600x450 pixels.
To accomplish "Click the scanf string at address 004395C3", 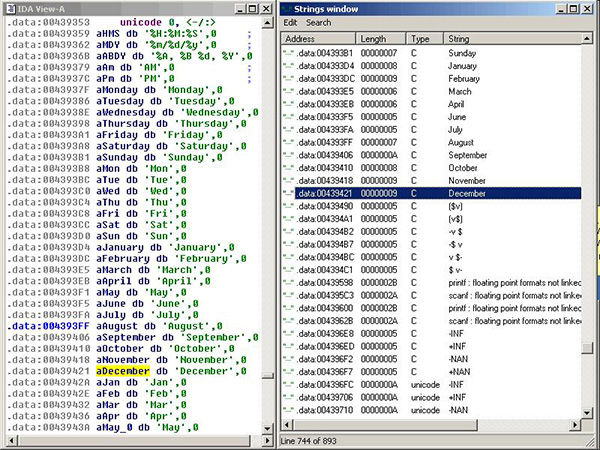I will pyautogui.click(x=515, y=295).
